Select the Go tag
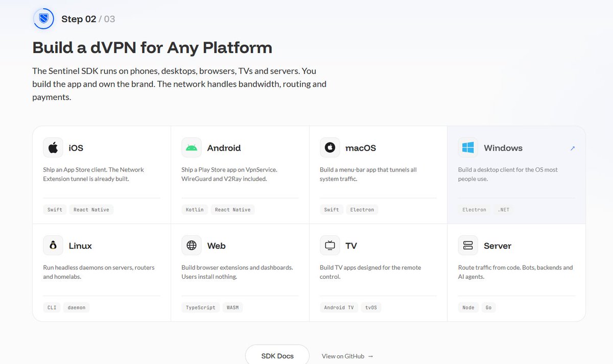Screen dimensions: 613x364 point(489,308)
